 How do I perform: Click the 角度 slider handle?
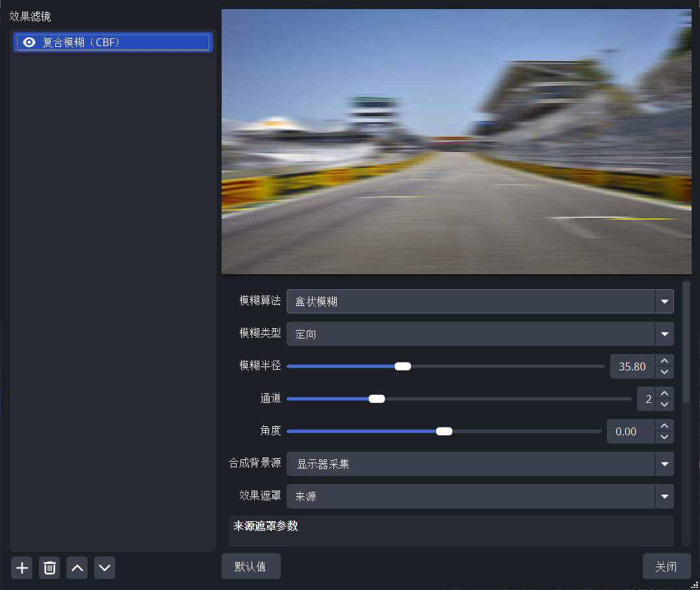coord(444,431)
